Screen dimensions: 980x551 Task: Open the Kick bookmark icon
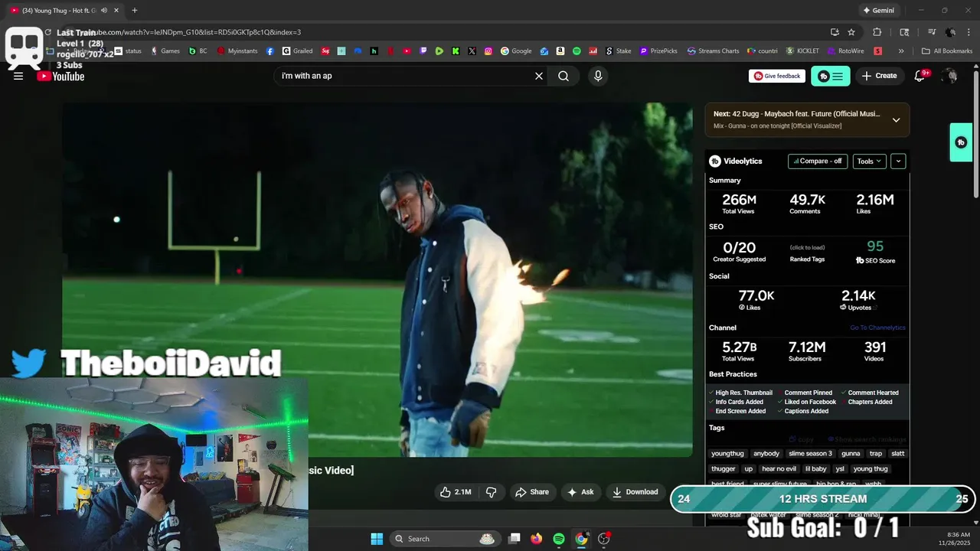point(456,51)
